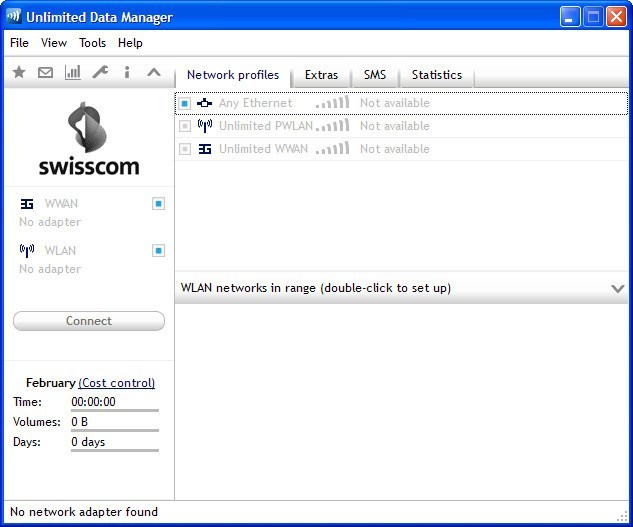The image size is (633, 527).
Task: Switch to the Network profiles tab
Action: [x=233, y=75]
